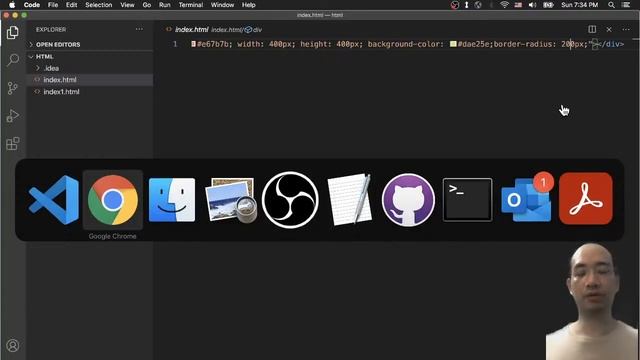The image size is (640, 360).
Task: Open the Run and Debug view
Action: click(13, 116)
